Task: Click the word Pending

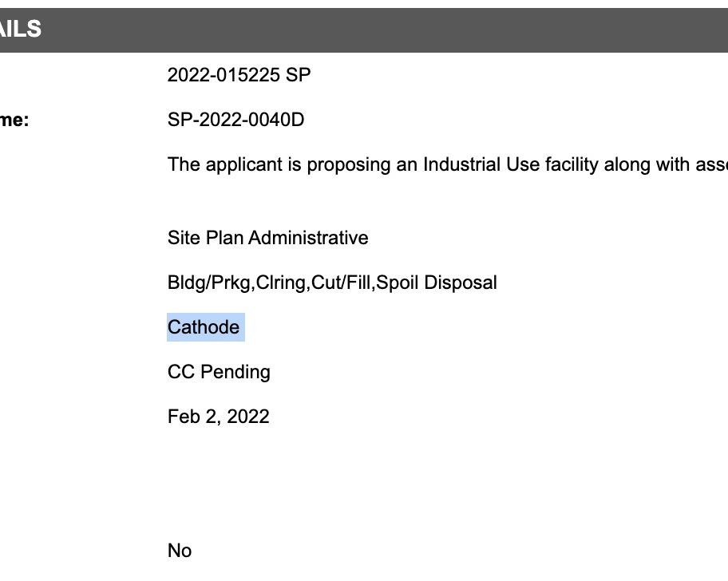Action: coord(235,372)
